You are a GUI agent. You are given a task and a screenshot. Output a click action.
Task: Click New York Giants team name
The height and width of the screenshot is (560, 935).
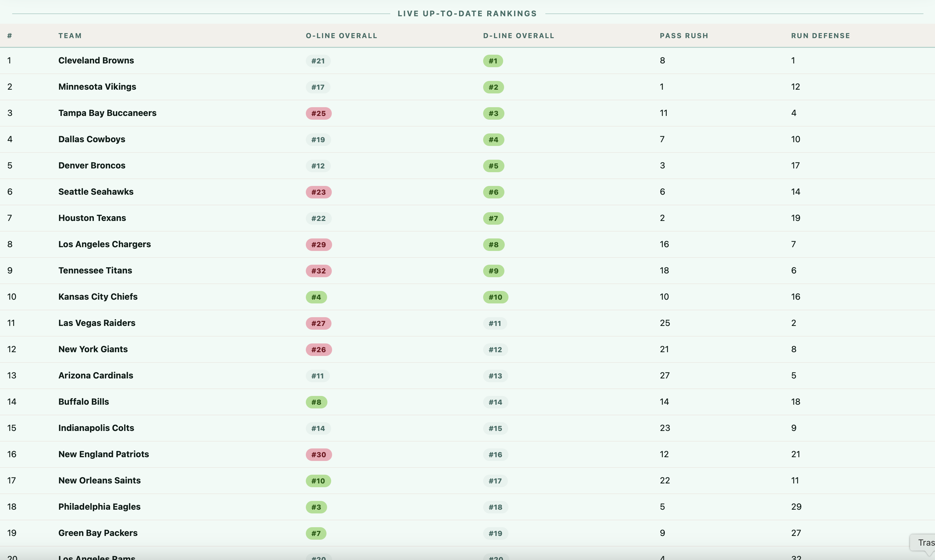[93, 349]
